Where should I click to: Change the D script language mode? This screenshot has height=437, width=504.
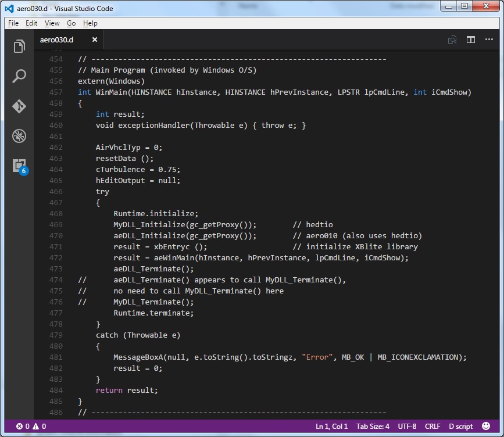coord(461,426)
